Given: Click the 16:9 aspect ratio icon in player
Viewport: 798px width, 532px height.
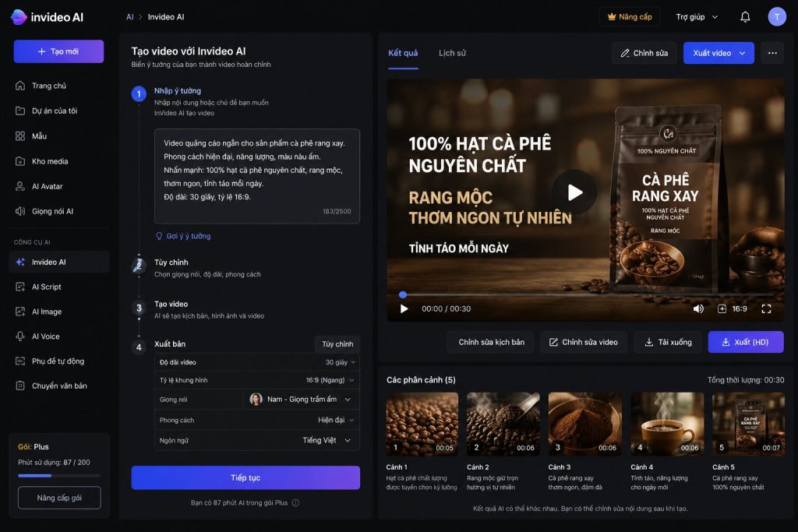Looking at the screenshot, I should point(722,308).
